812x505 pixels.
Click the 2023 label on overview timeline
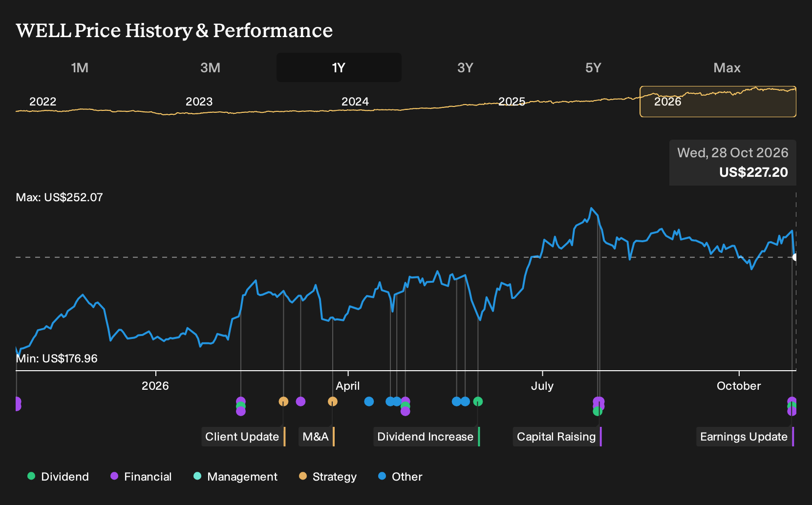coord(199,102)
